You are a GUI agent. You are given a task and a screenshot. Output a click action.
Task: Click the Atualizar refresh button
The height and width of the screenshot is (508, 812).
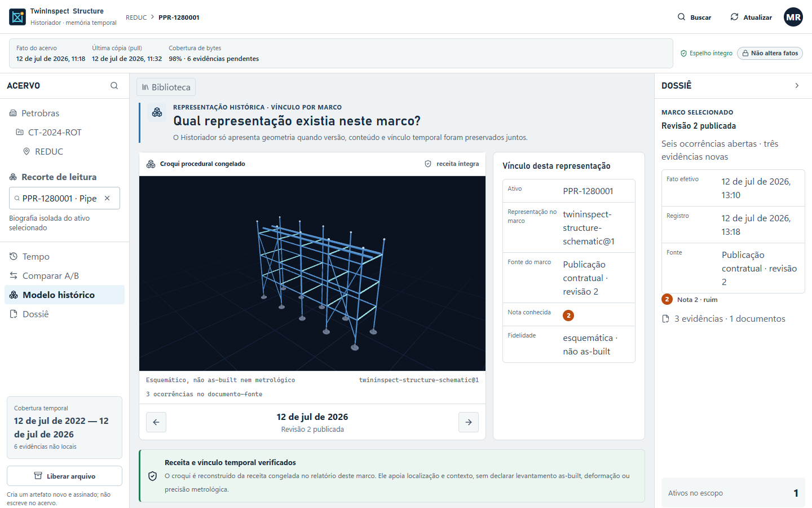tap(751, 17)
